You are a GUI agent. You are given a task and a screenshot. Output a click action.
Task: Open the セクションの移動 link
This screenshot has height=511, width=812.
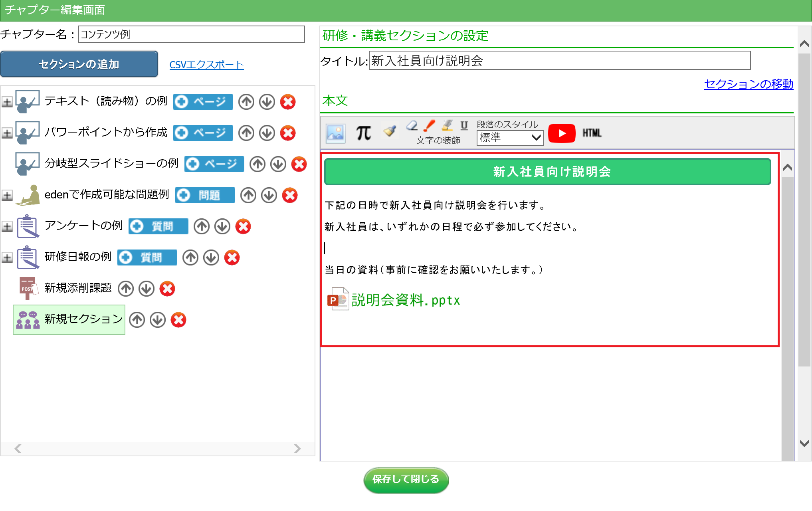point(749,84)
